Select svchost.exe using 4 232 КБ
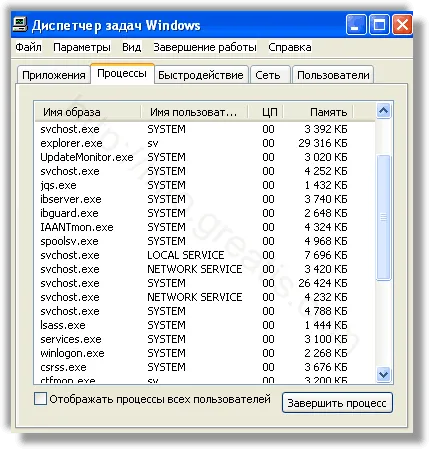This screenshot has width=429, height=449. pos(205,297)
